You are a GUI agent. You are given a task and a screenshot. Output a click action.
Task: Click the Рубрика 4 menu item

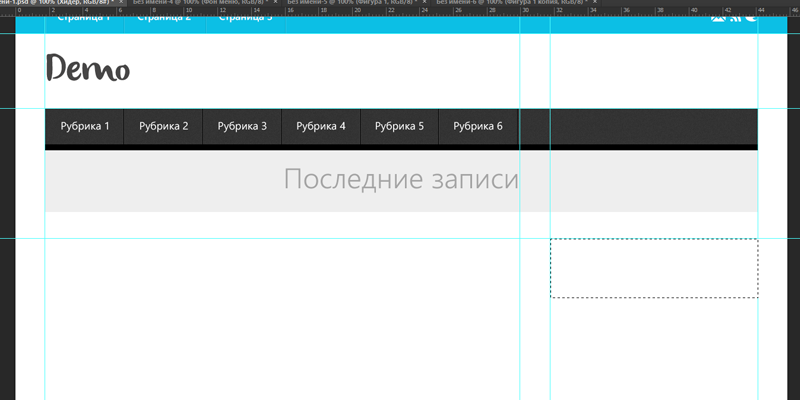click(x=321, y=127)
